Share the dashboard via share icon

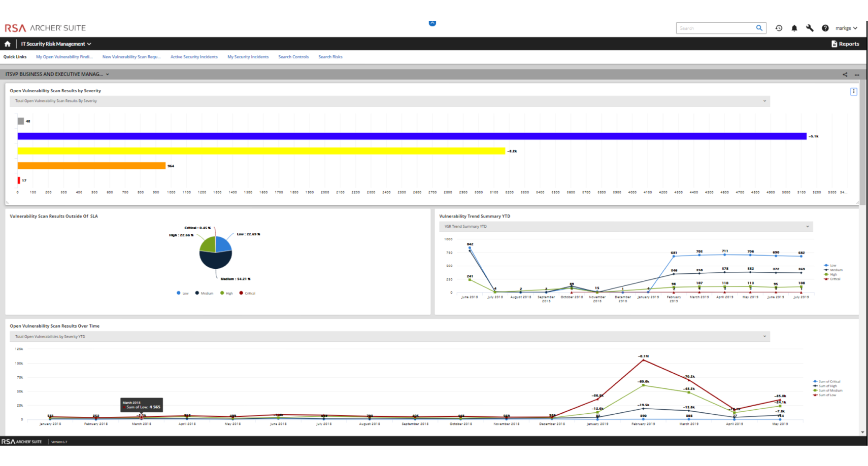tap(845, 75)
